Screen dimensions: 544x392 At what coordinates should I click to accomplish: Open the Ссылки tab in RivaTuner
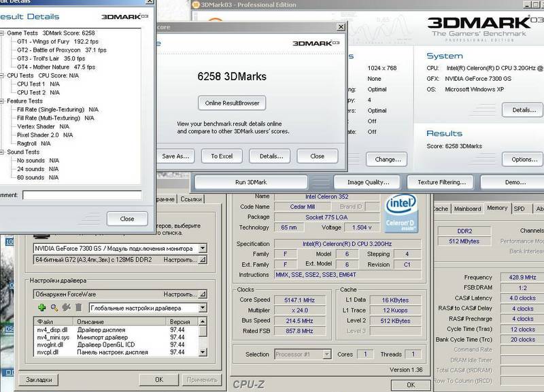pyautogui.click(x=191, y=199)
